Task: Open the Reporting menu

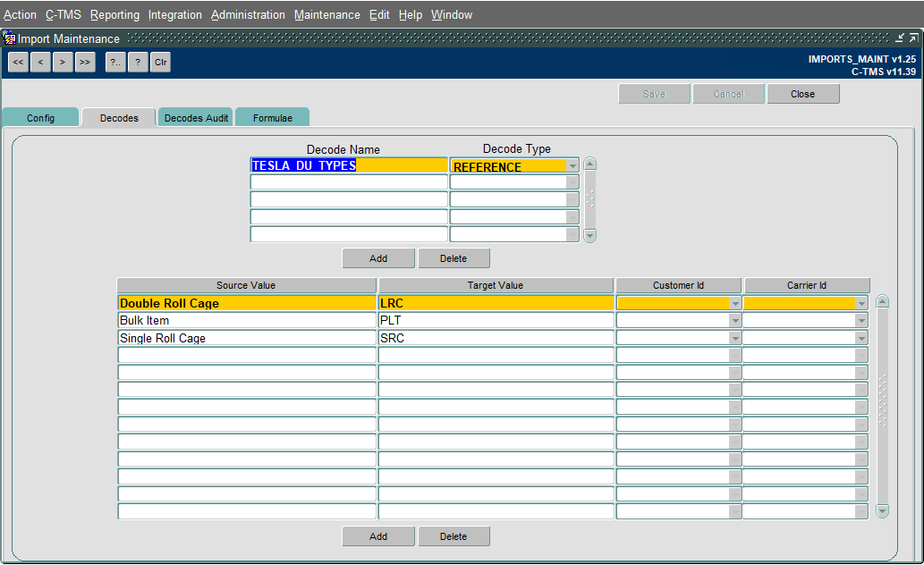Action: (114, 14)
